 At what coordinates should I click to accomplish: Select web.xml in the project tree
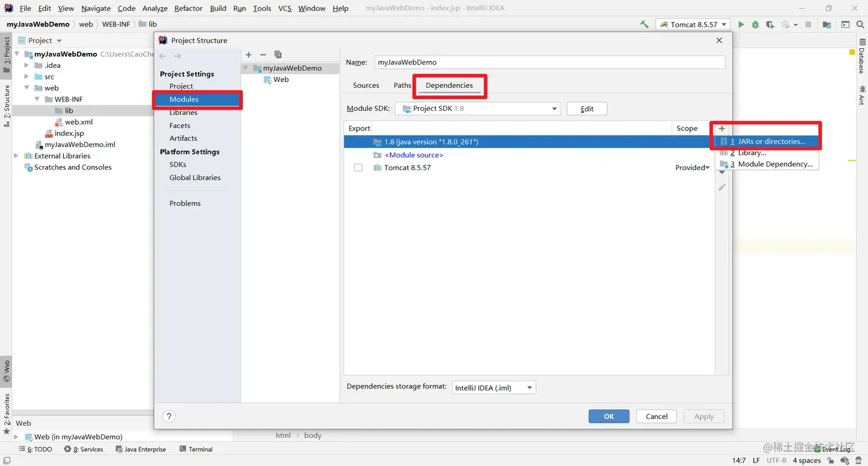pyautogui.click(x=78, y=122)
